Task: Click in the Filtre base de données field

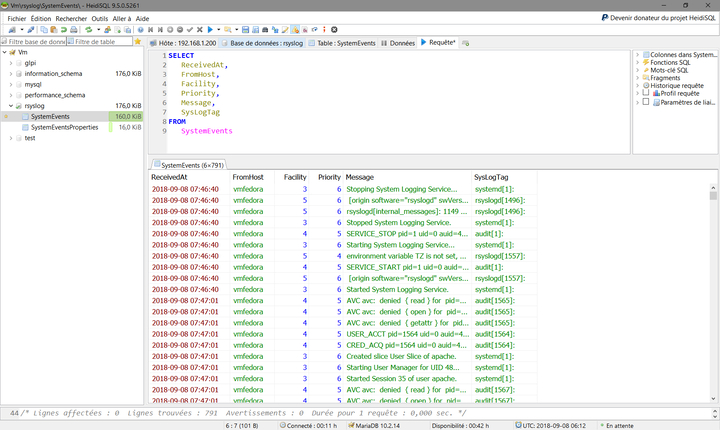Action: [34, 41]
